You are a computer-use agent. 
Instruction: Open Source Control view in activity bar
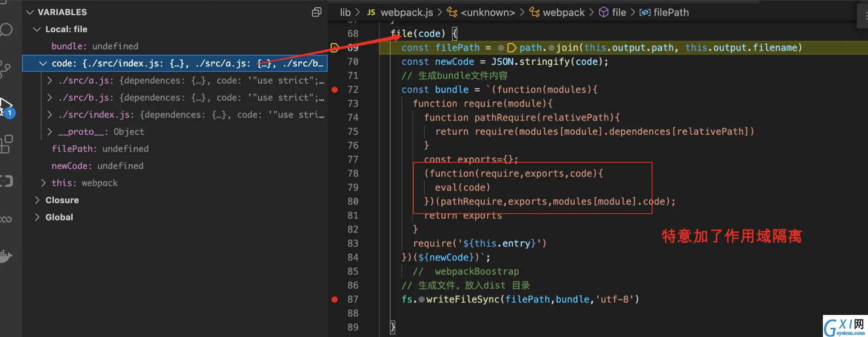[x=6, y=69]
